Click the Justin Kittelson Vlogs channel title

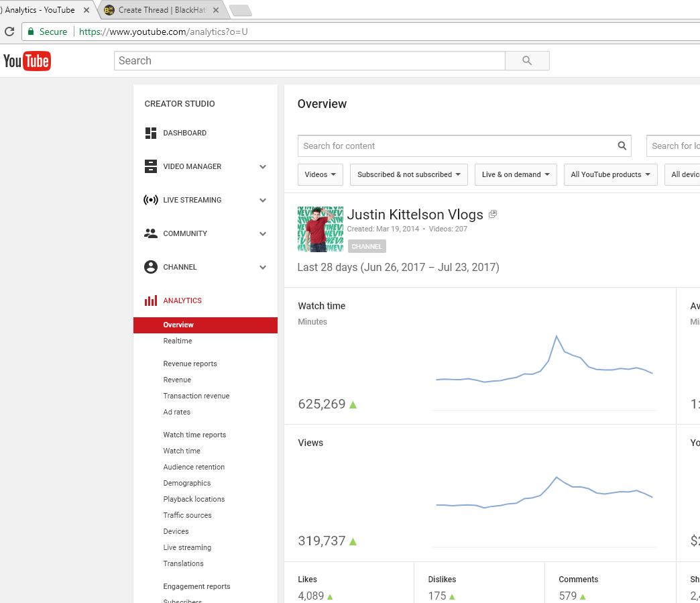(x=415, y=215)
